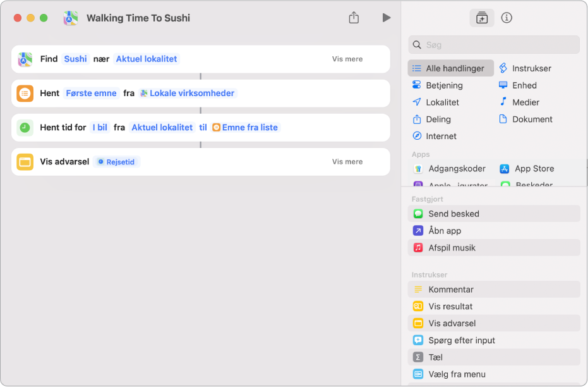Click the Sushi search term token
The height and width of the screenshot is (387, 588).
(x=75, y=59)
